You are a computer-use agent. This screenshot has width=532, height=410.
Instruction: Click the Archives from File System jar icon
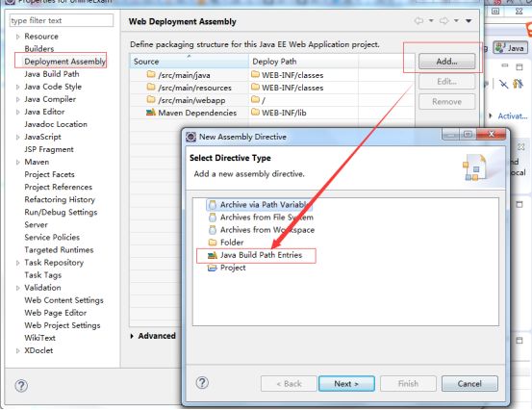tap(213, 218)
